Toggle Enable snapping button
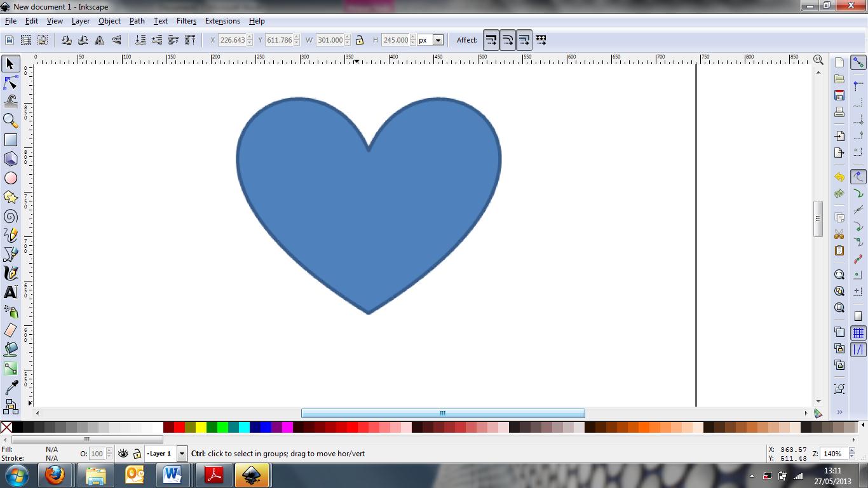Image resolution: width=868 pixels, height=488 pixels. coord(858,62)
